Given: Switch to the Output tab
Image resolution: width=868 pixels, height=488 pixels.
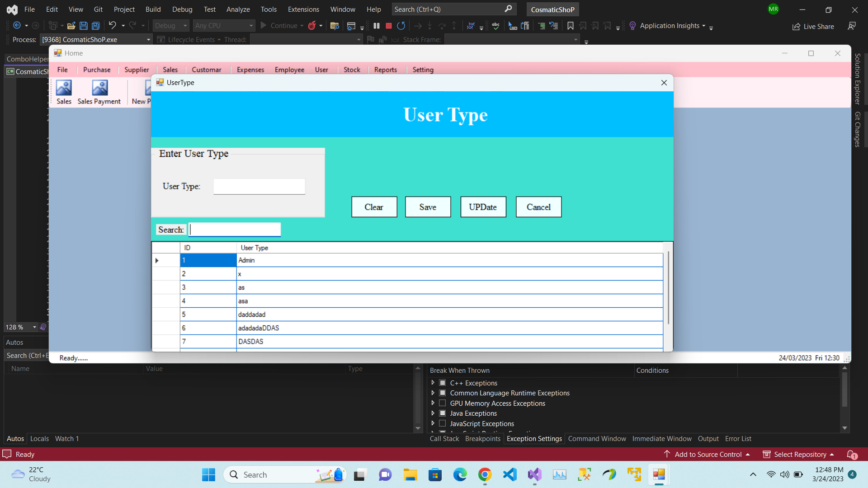Looking at the screenshot, I should click(708, 439).
